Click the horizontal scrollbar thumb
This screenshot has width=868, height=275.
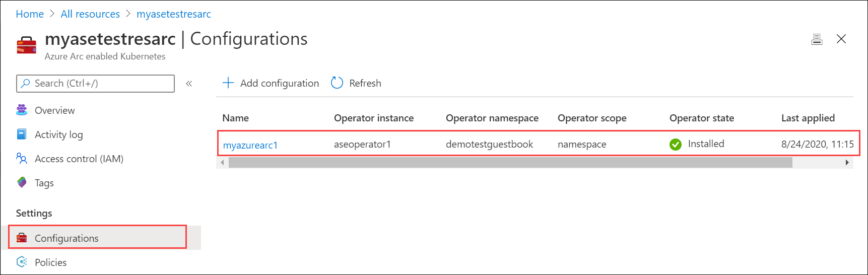pyautogui.click(x=509, y=163)
